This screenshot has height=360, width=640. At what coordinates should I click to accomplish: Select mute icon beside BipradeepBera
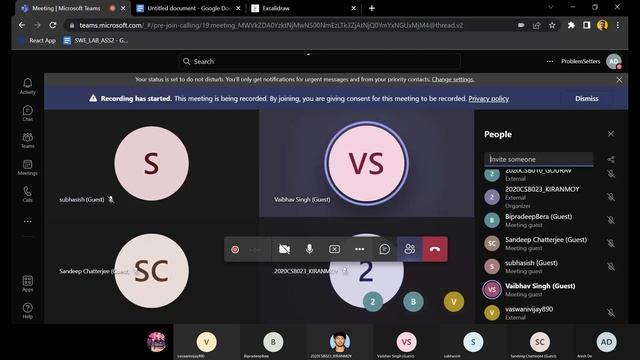[611, 220]
